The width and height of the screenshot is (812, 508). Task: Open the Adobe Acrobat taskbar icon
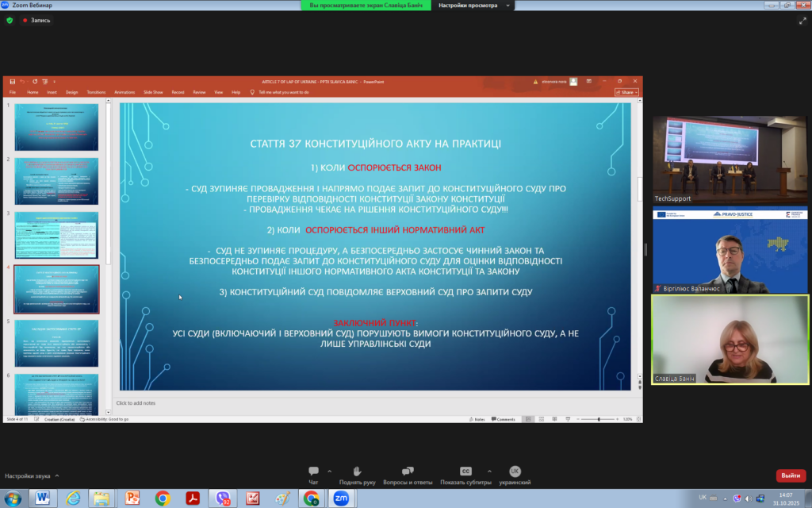[193, 498]
